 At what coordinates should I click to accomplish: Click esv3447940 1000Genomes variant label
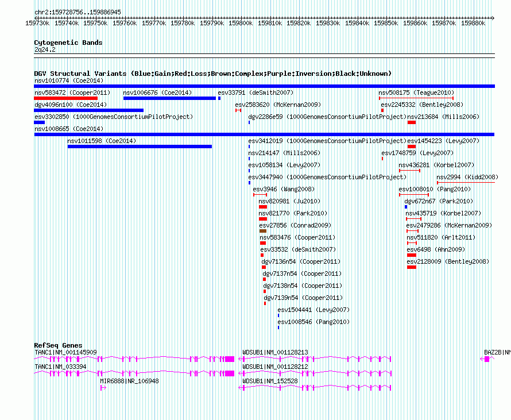(327, 177)
